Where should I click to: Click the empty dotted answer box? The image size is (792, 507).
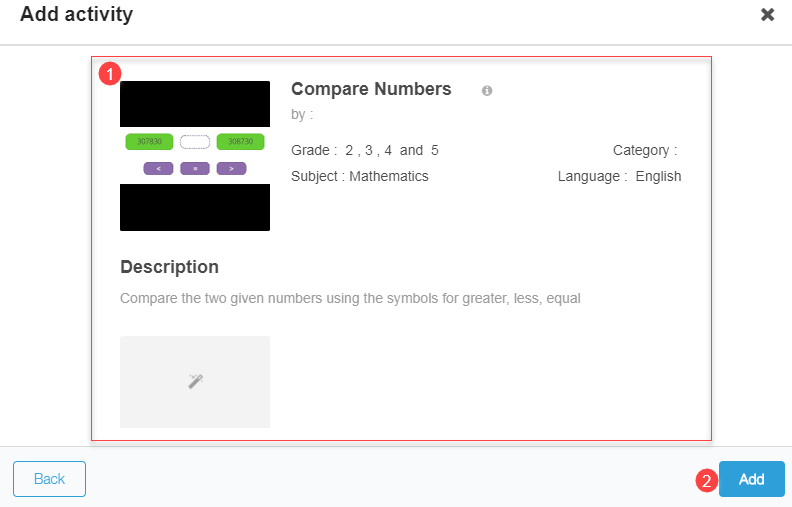click(x=195, y=142)
